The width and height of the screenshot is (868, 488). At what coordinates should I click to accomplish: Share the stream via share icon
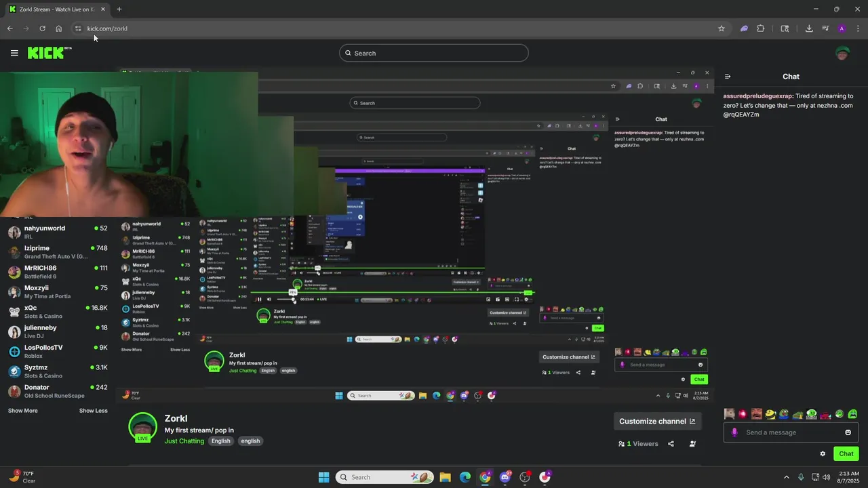coord(671,444)
